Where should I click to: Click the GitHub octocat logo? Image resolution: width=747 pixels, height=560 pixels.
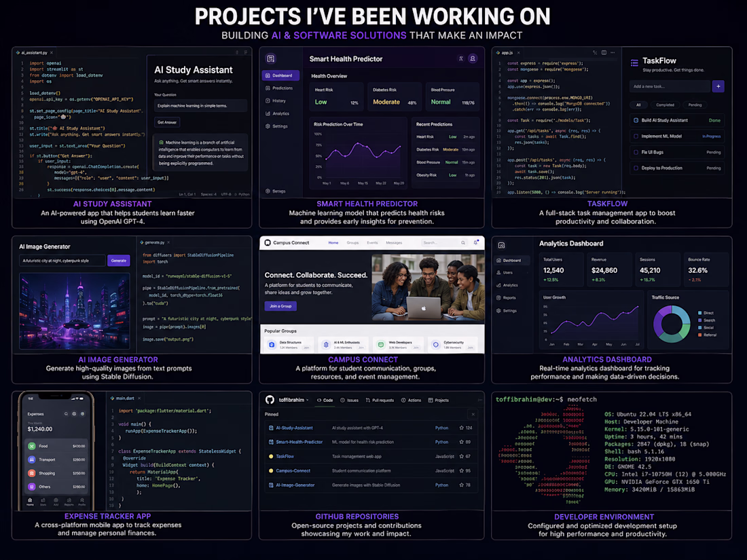tap(270, 400)
